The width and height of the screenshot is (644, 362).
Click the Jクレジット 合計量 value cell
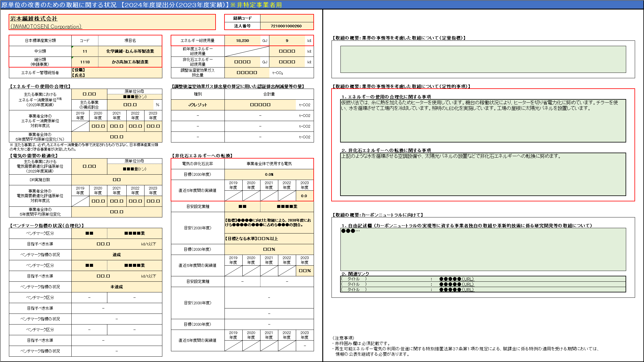click(x=260, y=105)
